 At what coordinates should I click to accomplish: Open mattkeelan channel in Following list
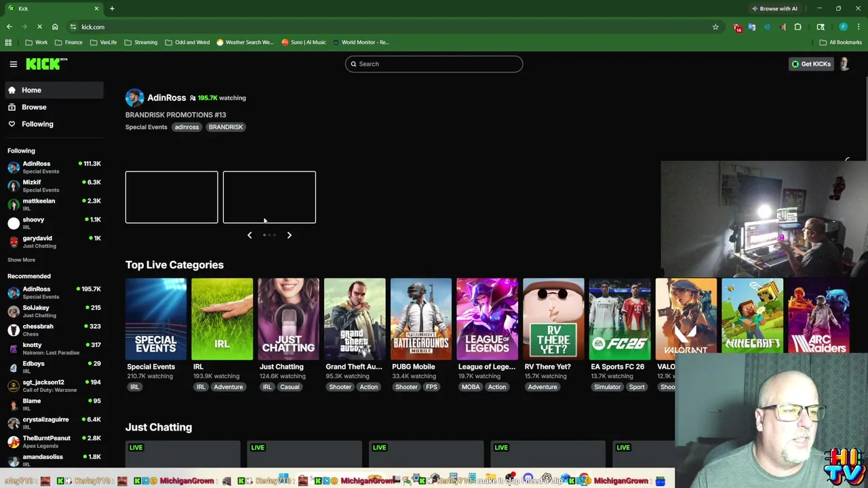point(54,204)
